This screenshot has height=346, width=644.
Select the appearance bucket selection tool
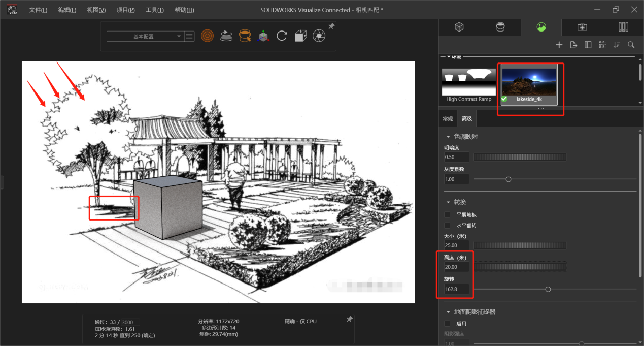pyautogui.click(x=245, y=36)
